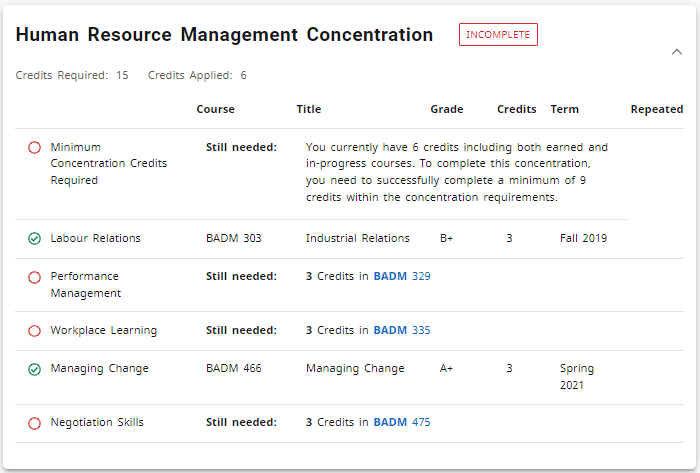Click the Repeated column header
The height and width of the screenshot is (473, 700).
[657, 109]
